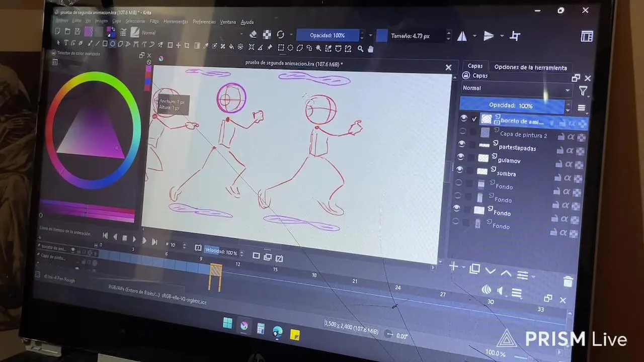Toggle eraser mode in toolbar
Screen dimensions: 644x362
click(253, 34)
